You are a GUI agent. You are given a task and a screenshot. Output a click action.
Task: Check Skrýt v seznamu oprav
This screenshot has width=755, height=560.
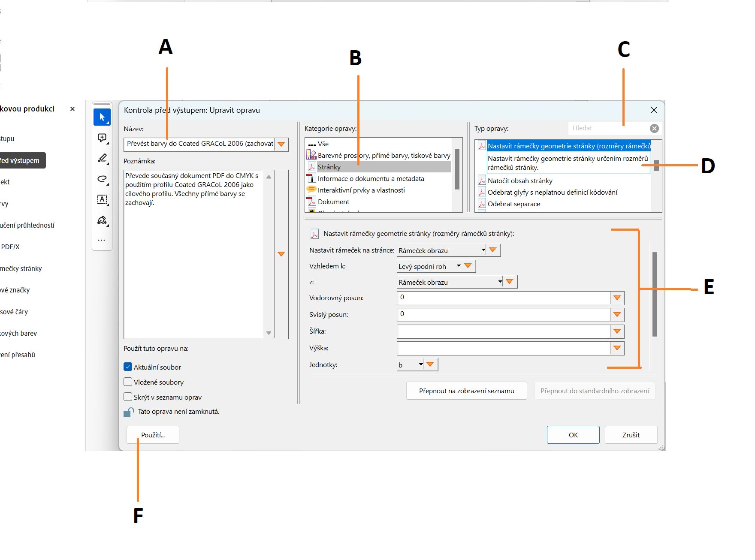(x=128, y=397)
